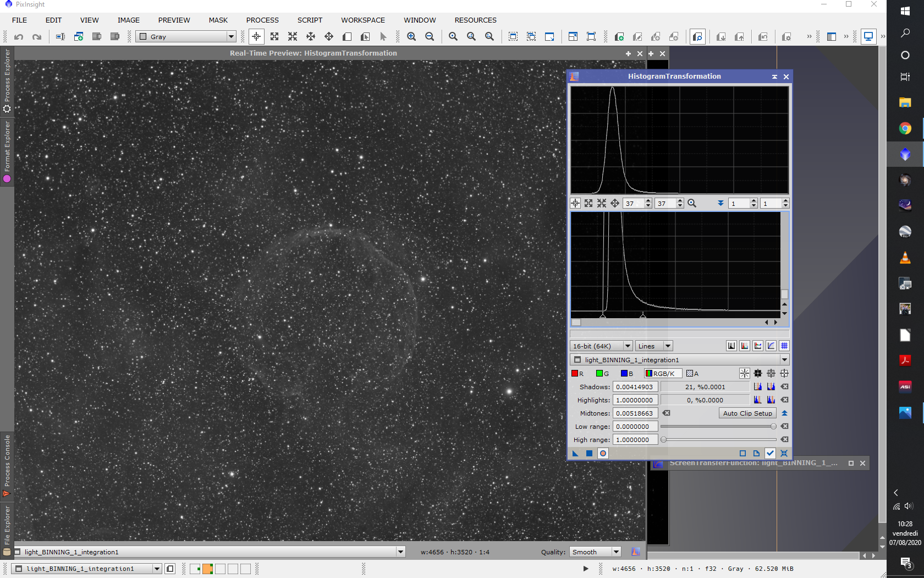The width and height of the screenshot is (924, 578).
Task: Open RESOURCES menu
Action: [x=475, y=20]
